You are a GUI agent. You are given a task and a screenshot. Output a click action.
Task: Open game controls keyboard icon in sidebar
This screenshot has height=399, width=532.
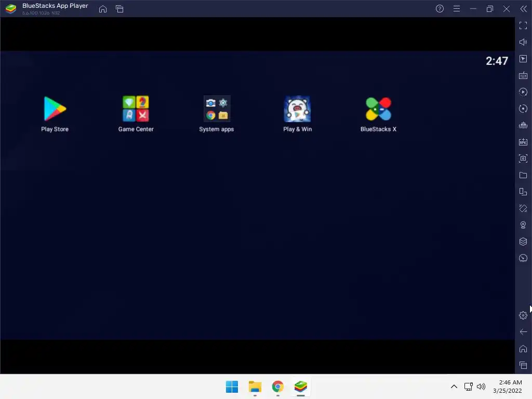pos(523,75)
